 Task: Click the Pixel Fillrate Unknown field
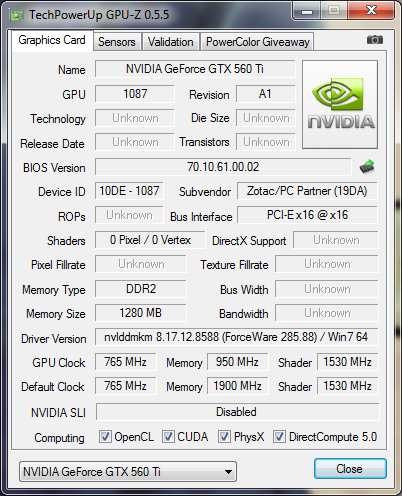click(141, 264)
